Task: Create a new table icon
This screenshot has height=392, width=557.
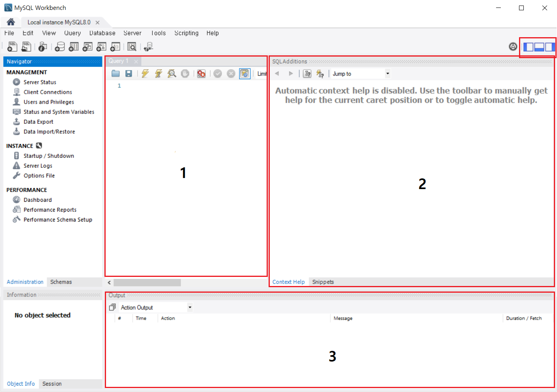Action: 74,47
